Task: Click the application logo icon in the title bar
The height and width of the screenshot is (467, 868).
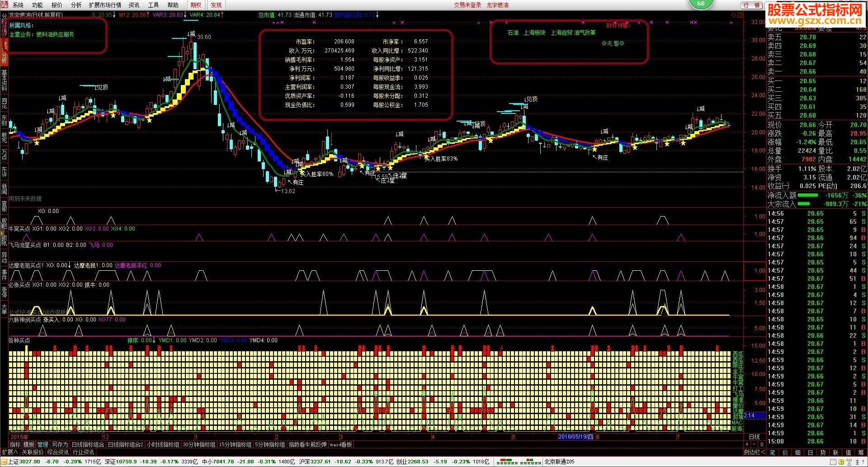Action: pos(4,5)
